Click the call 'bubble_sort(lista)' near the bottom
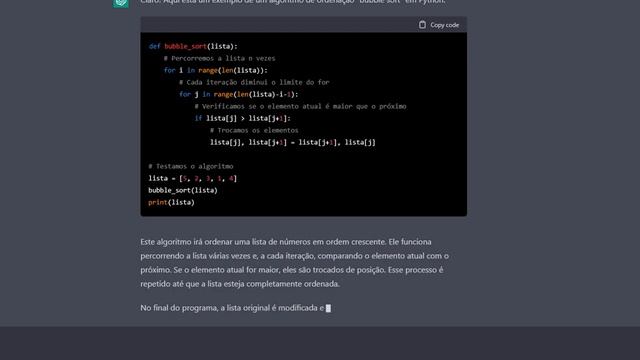This screenshot has width=640, height=360. (183, 190)
